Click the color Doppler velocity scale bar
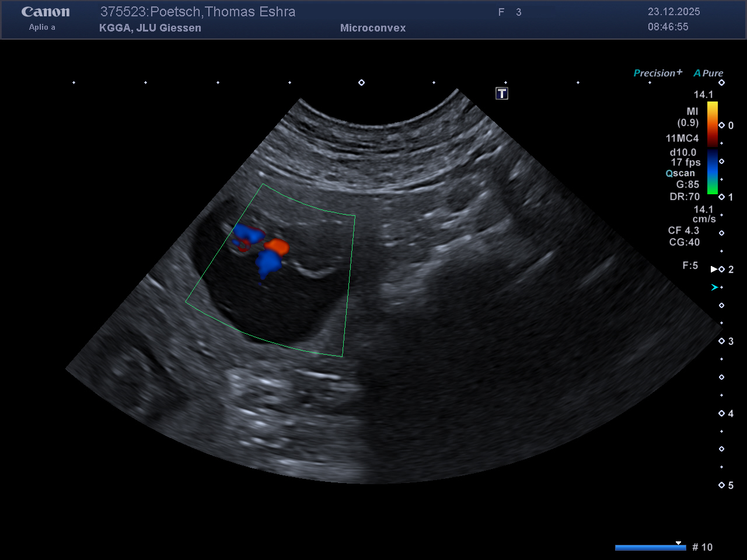The image size is (747, 560). click(712, 148)
